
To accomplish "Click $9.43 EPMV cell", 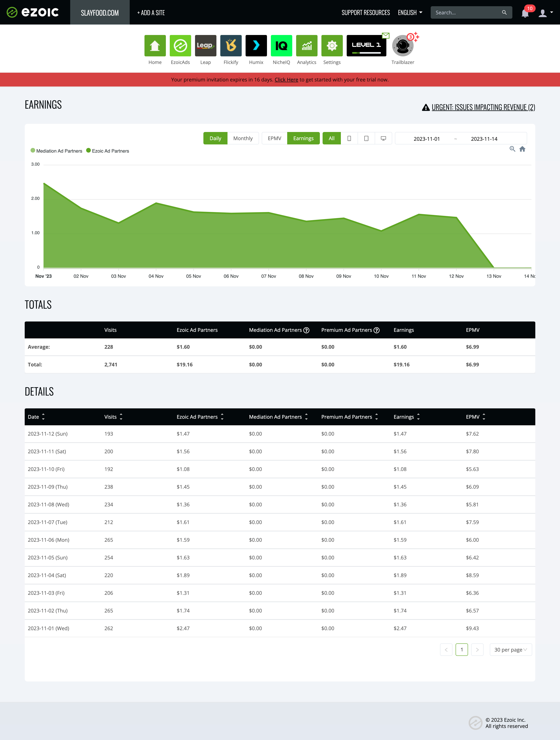I will click(x=472, y=628).
